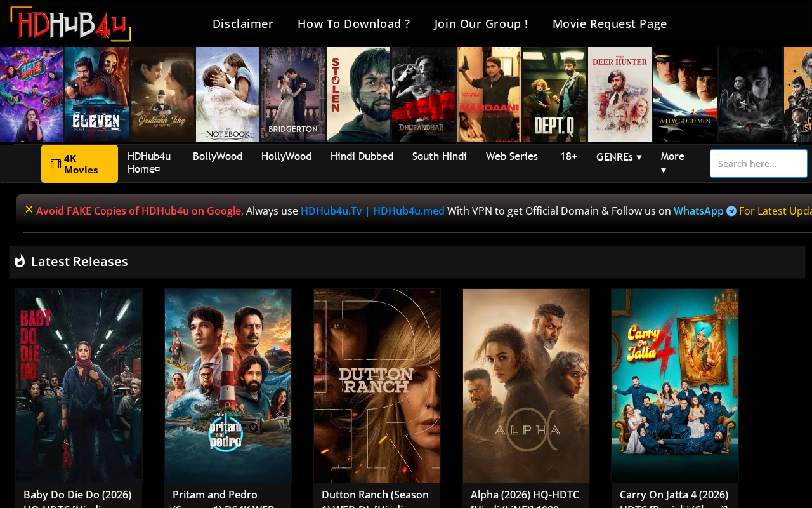Click the flame icon beside Latest Releases
Image resolution: width=812 pixels, height=508 pixels.
pyautogui.click(x=20, y=261)
